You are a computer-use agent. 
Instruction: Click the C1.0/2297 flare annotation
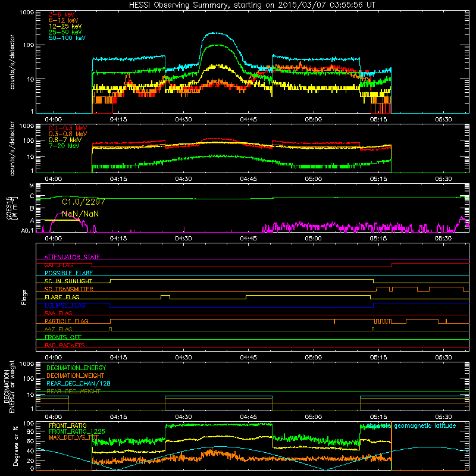83,202
